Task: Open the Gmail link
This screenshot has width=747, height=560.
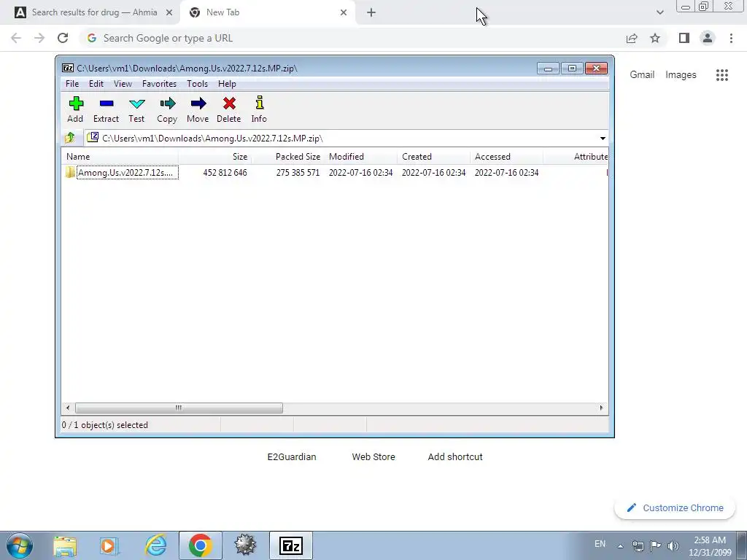Action: click(642, 75)
